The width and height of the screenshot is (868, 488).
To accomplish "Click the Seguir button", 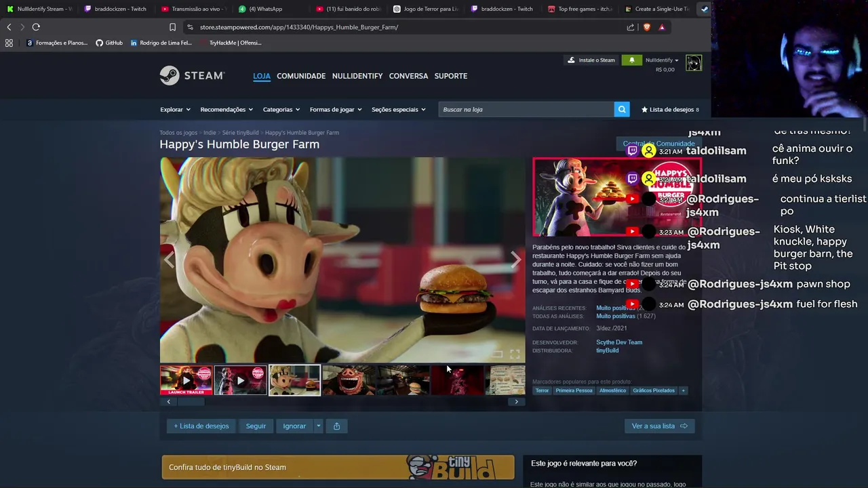I will 256,426.
